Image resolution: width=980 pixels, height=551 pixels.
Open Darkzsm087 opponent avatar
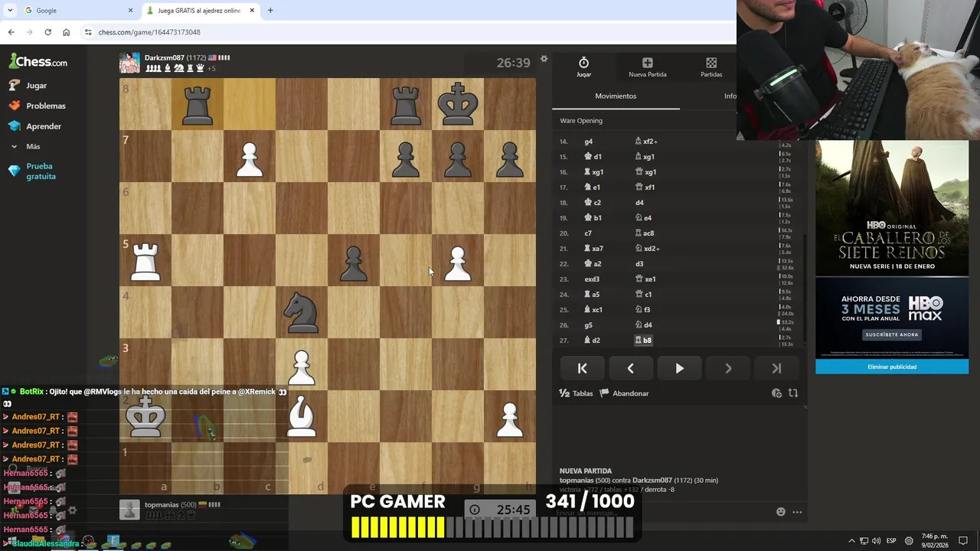(x=129, y=63)
